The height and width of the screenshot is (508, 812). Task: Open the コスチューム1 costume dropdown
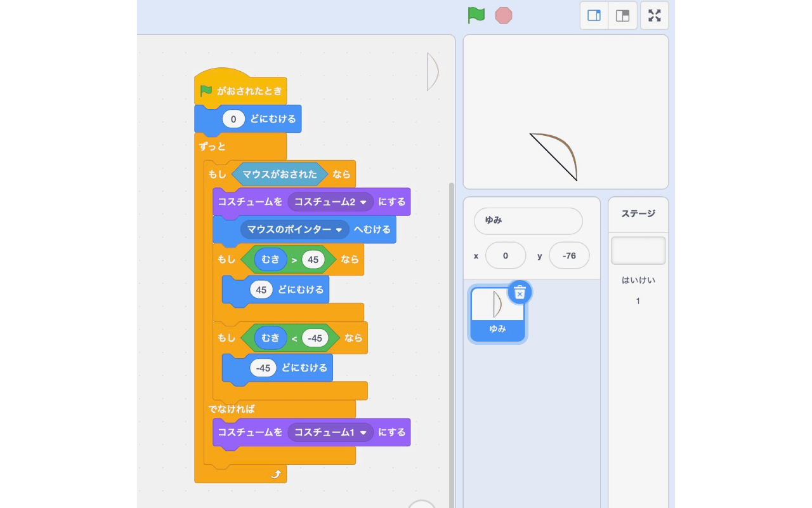pyautogui.click(x=331, y=432)
